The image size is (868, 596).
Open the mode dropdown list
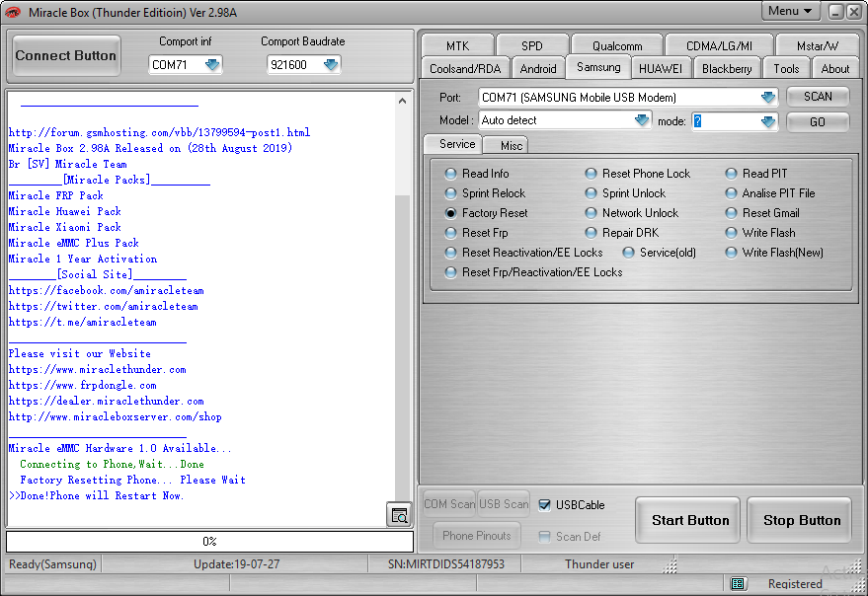[768, 121]
